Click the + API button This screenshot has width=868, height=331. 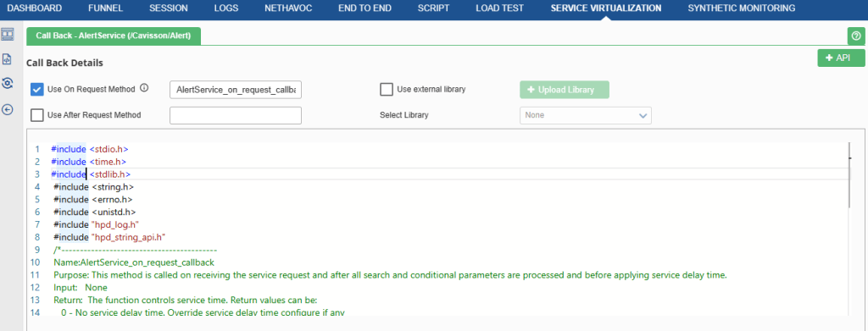(841, 58)
